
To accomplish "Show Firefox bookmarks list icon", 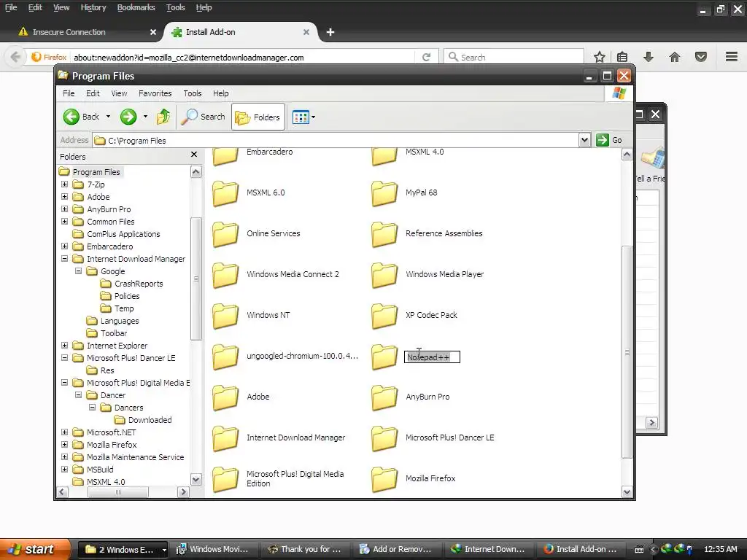I will click(x=622, y=57).
